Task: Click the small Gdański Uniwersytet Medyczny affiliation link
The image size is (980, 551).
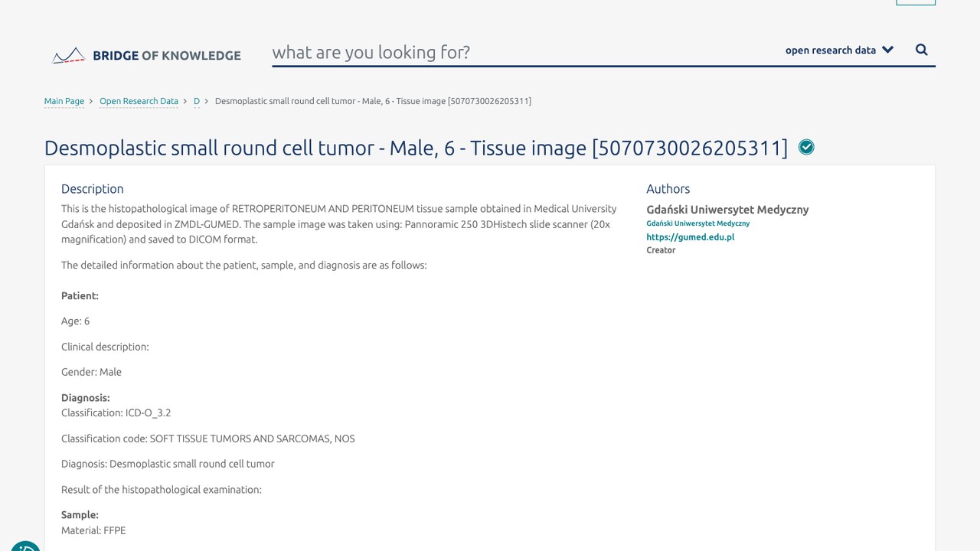Action: coord(698,223)
